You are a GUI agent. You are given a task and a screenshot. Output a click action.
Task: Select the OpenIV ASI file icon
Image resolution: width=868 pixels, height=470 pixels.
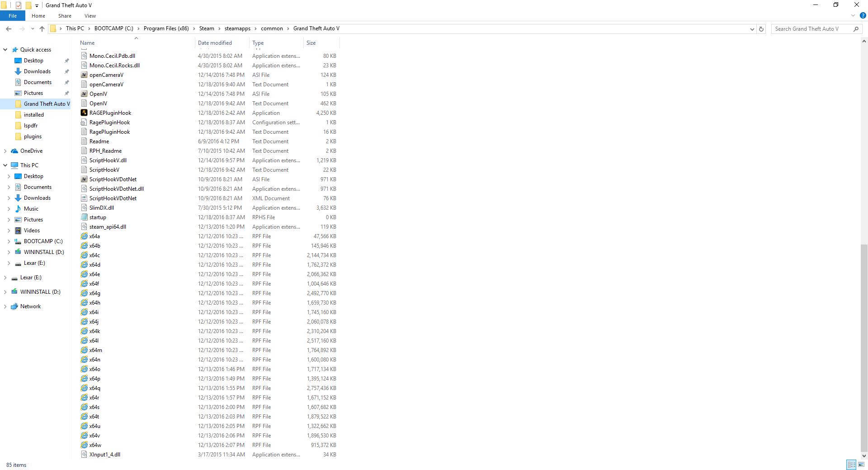pyautogui.click(x=84, y=94)
